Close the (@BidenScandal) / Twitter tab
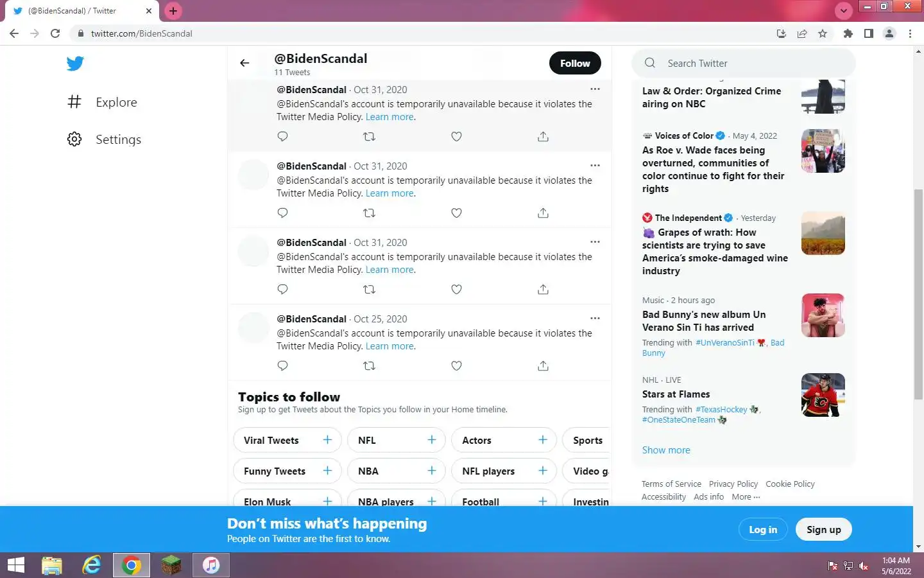This screenshot has width=924, height=578. point(149,11)
